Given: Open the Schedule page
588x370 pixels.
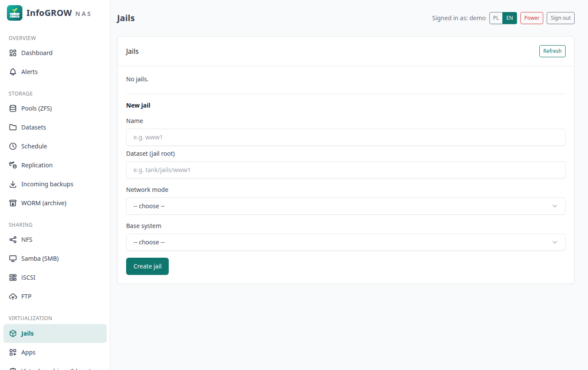Looking at the screenshot, I should point(55,146).
